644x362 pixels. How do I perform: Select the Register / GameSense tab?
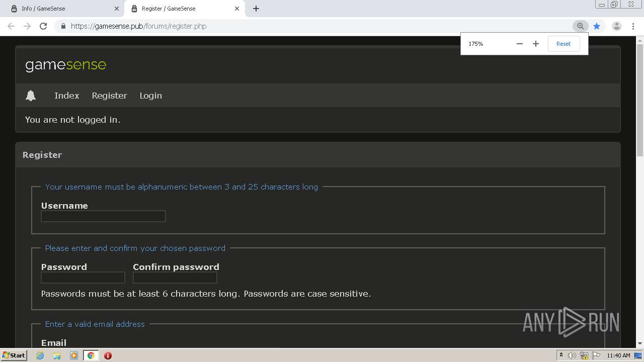click(184, 9)
